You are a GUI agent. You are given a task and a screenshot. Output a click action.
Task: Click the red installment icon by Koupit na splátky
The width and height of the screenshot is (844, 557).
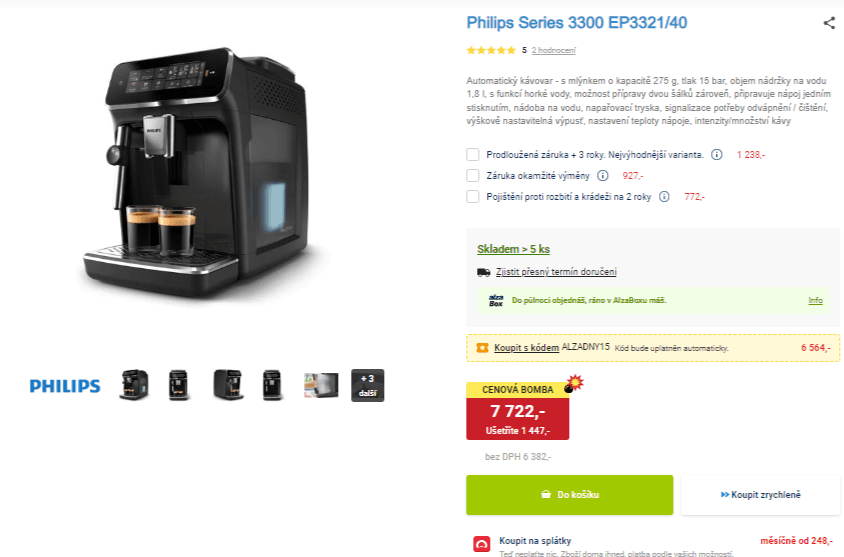point(482,544)
